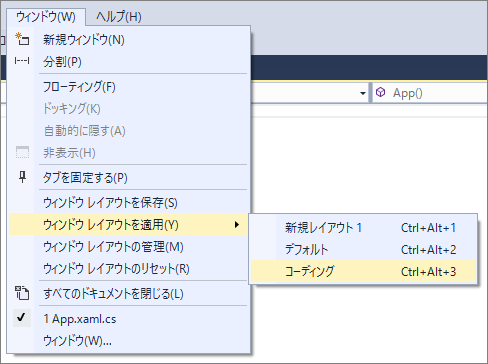Open the dropdown arrow left of App()
The height and width of the screenshot is (364, 488).
tap(363, 93)
